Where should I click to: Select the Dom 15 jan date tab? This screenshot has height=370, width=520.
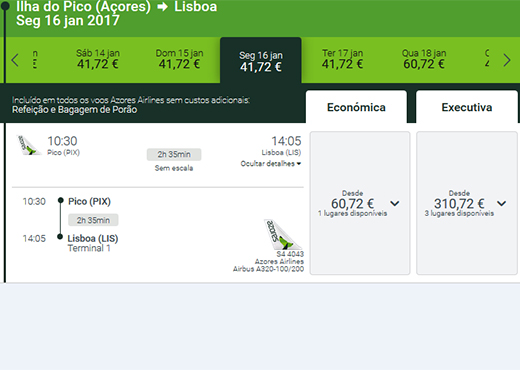(x=179, y=59)
